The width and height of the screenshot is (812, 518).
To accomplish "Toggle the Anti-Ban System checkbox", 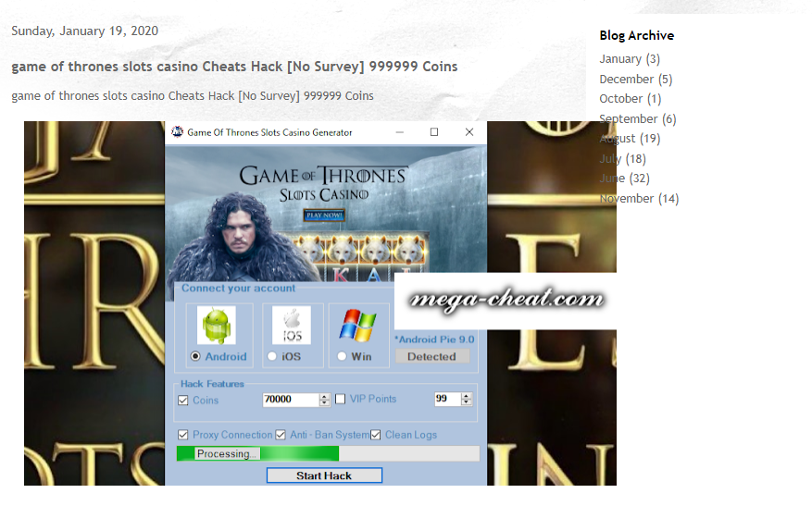I will point(281,435).
